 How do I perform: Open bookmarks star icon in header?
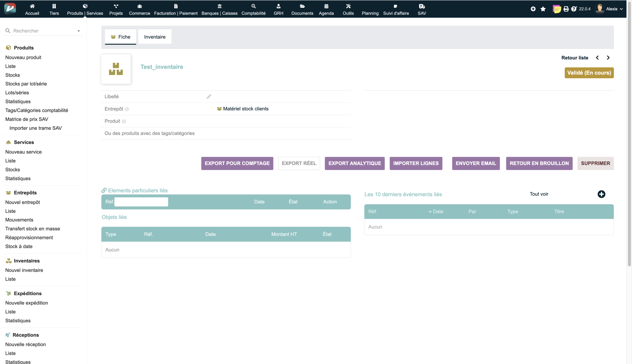click(x=543, y=9)
